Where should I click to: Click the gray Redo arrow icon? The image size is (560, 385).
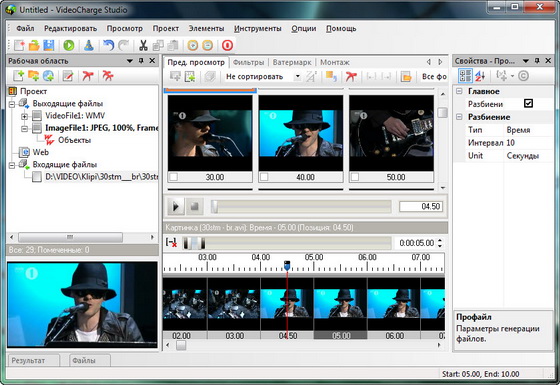[x=123, y=45]
